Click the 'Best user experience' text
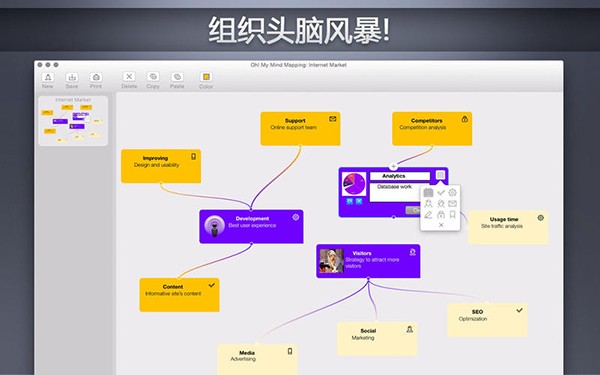This screenshot has height=375, width=600. point(252,225)
